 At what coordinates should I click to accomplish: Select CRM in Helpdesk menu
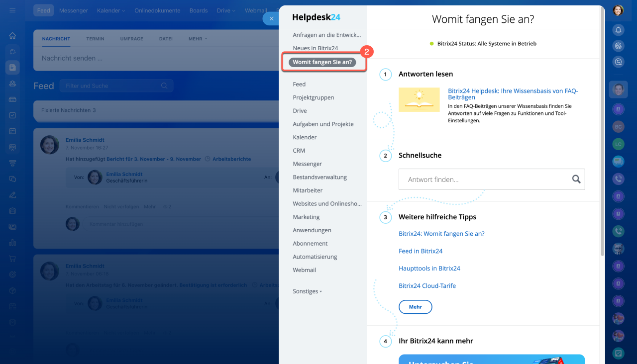pos(299,151)
